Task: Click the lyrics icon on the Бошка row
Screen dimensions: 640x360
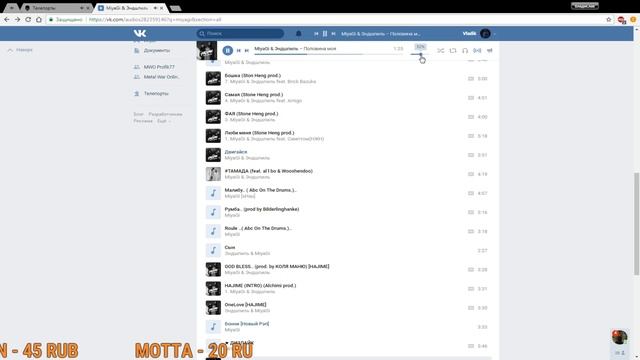Action: pyautogui.click(x=471, y=78)
